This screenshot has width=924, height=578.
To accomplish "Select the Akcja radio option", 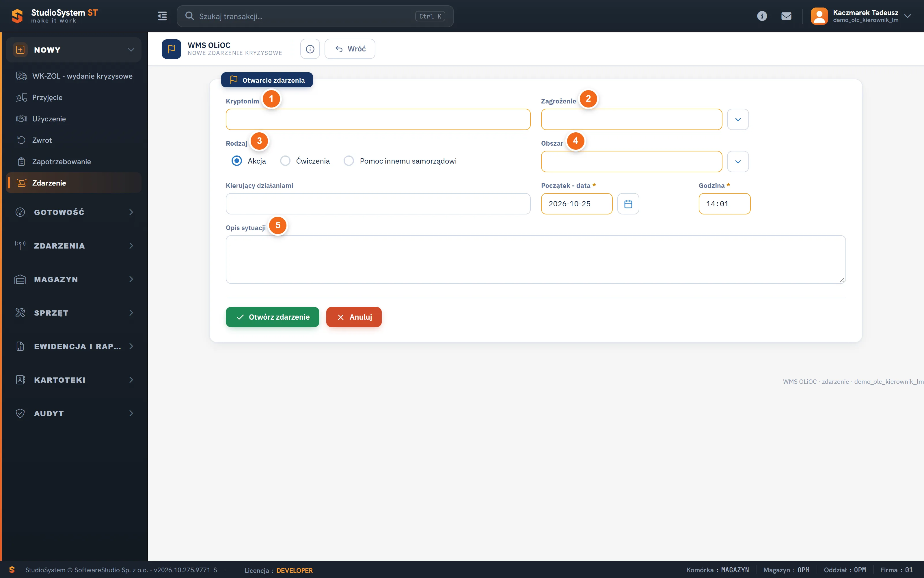I will 237,161.
